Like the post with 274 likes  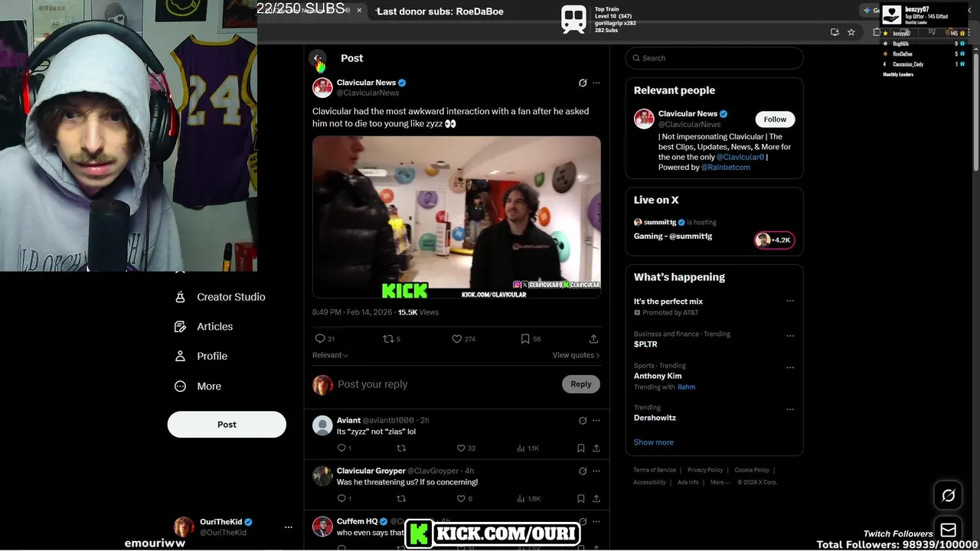tap(463, 339)
